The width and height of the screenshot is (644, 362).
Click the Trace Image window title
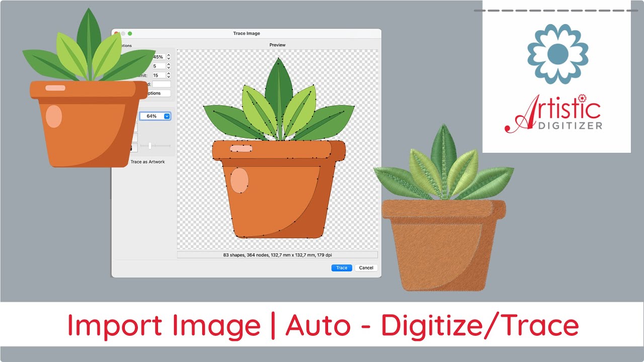tap(247, 33)
